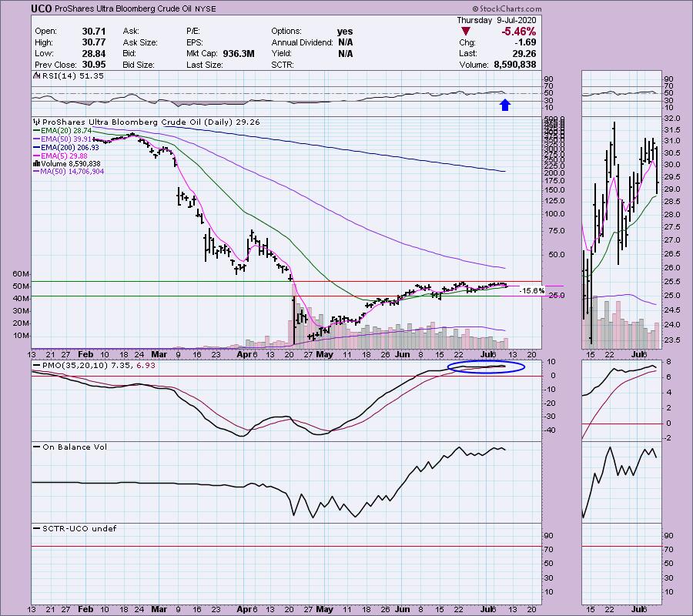Click the RSI area-chart icon beside RSI(14)

[x=36, y=76]
